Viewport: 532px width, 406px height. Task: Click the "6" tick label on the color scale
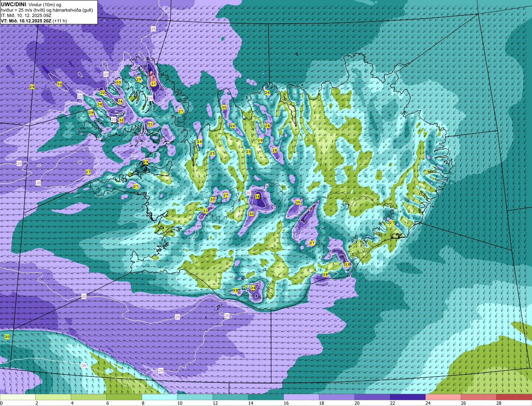(107, 403)
